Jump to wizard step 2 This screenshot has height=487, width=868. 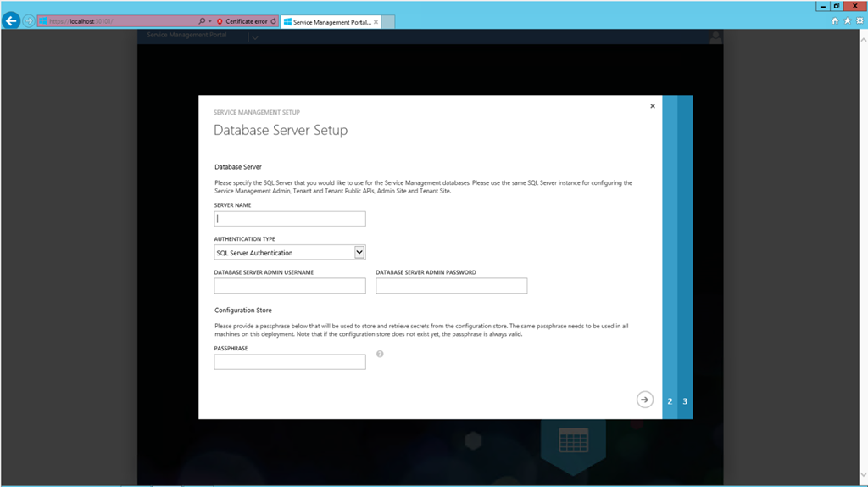pos(670,401)
